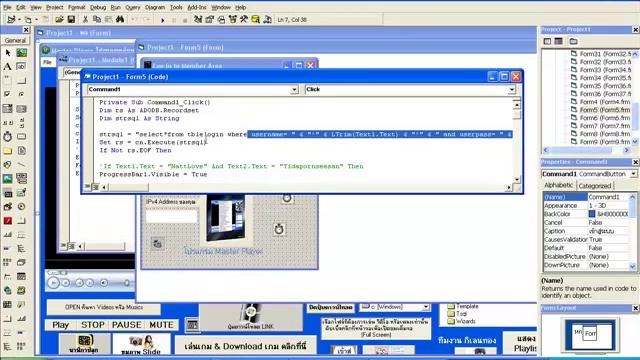
Task: Switch to the Alphabetic properties tab
Action: (558, 185)
